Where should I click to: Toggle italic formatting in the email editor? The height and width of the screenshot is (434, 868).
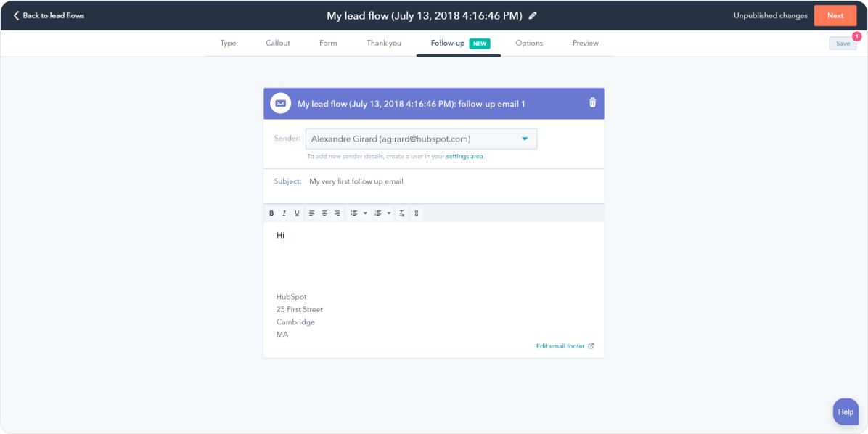284,213
